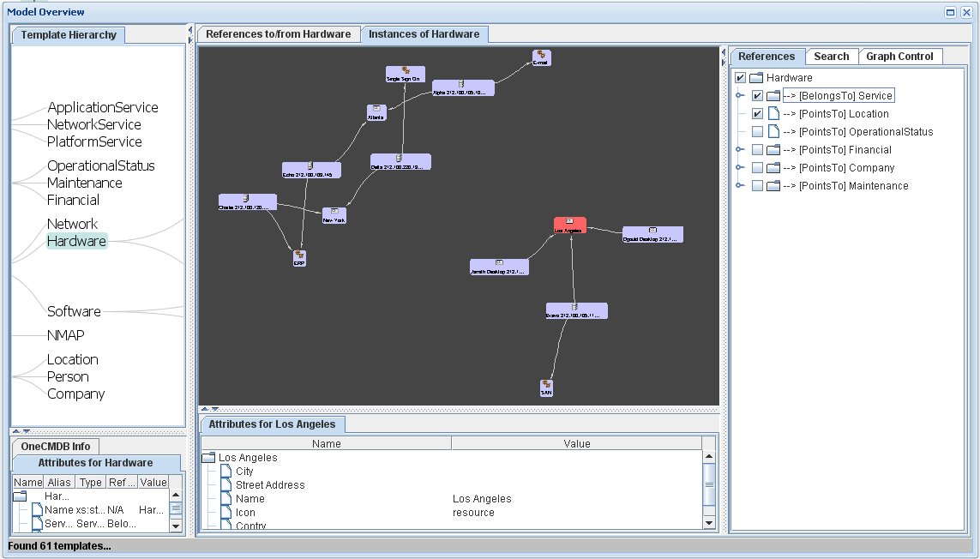980x559 pixels.
Task: Click the Value column header for Los Angeles
Action: (576, 443)
